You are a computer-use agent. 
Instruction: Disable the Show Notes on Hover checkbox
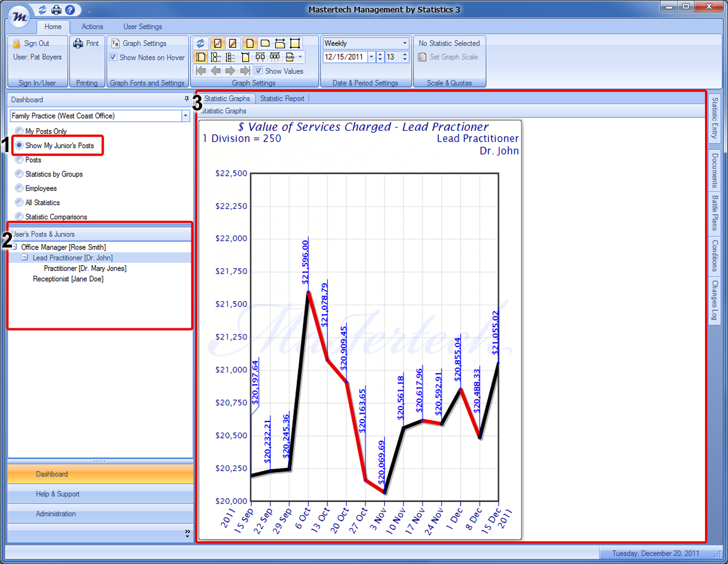pyautogui.click(x=113, y=58)
